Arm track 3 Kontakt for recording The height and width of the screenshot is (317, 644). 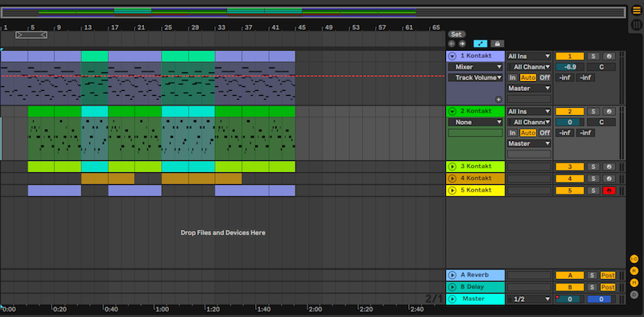click(x=609, y=167)
